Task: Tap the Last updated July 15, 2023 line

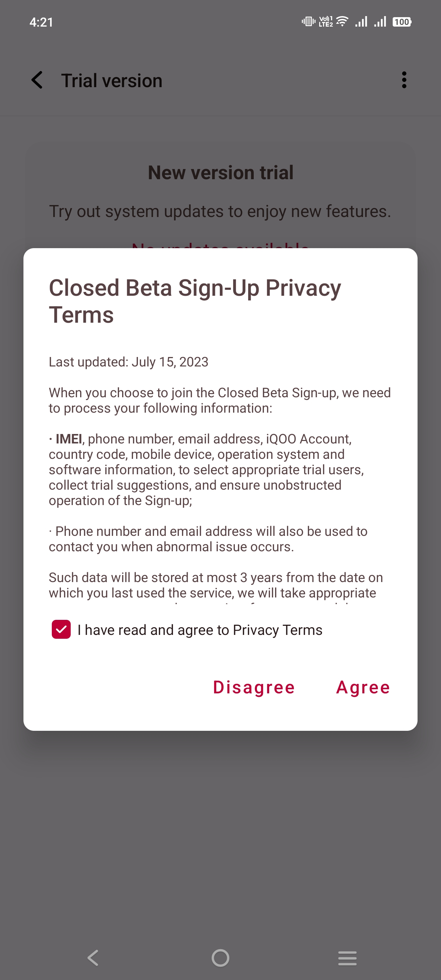Action: pos(128,362)
